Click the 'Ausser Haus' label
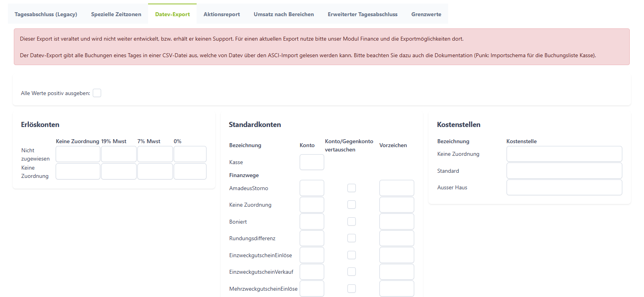This screenshot has height=297, width=644. [452, 187]
